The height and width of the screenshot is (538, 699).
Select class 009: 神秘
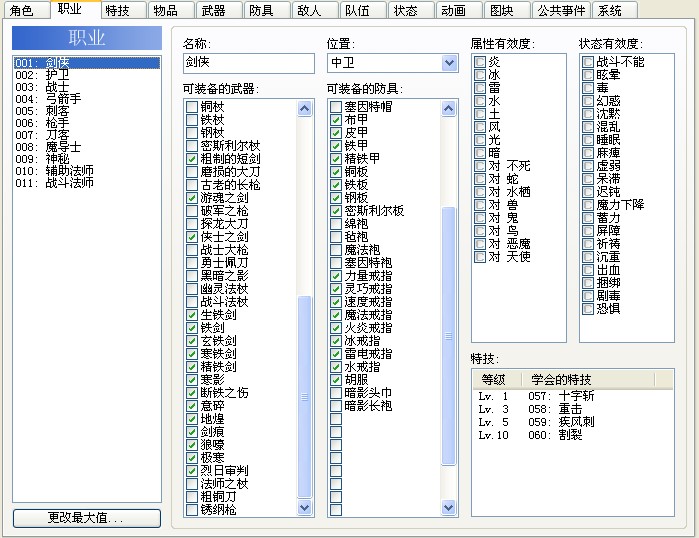click(87, 159)
